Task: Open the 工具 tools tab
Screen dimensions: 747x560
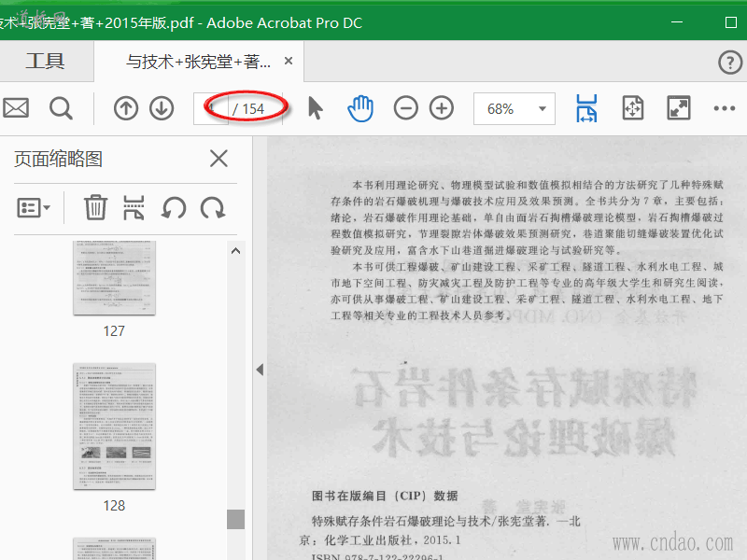Action: coord(45,61)
